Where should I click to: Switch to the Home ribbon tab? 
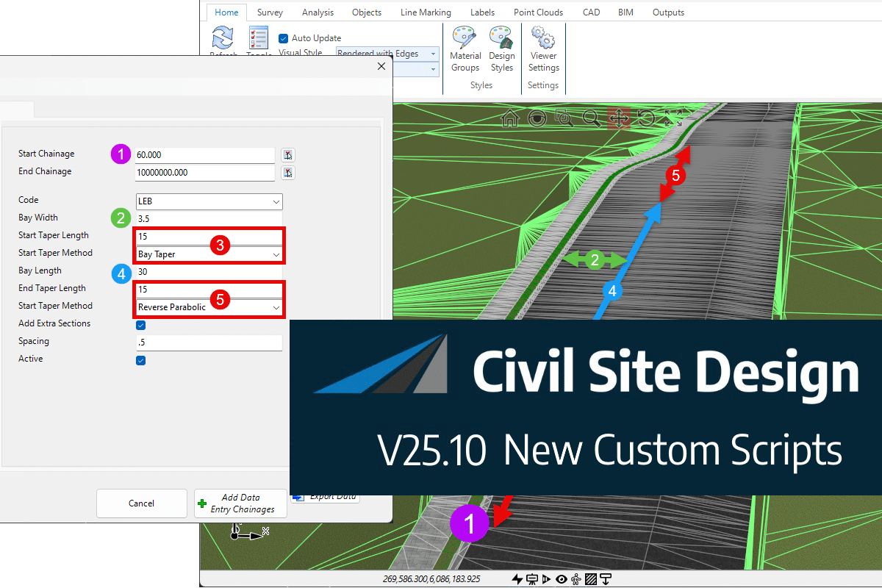[x=226, y=12]
